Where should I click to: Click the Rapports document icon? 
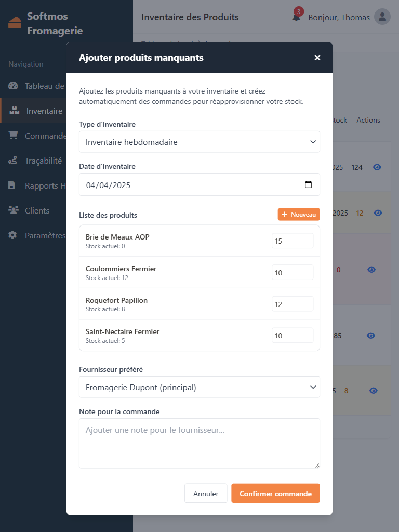pos(12,185)
